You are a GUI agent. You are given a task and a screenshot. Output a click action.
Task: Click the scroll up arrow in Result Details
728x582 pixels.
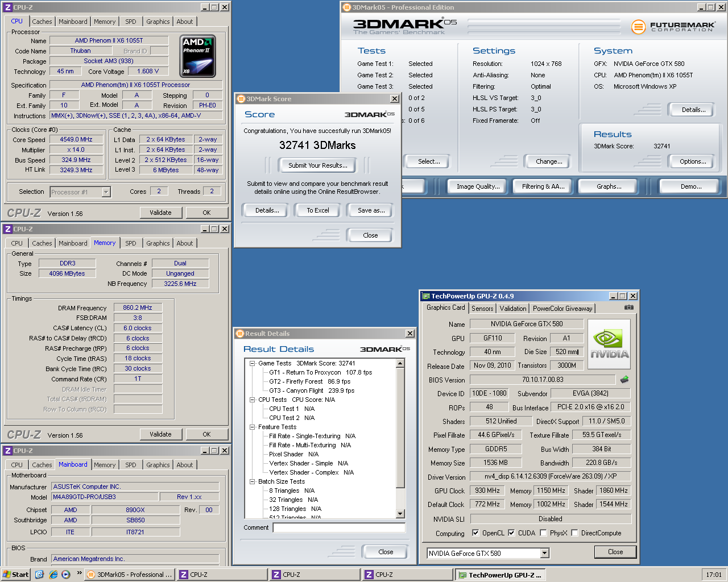[x=400, y=363]
